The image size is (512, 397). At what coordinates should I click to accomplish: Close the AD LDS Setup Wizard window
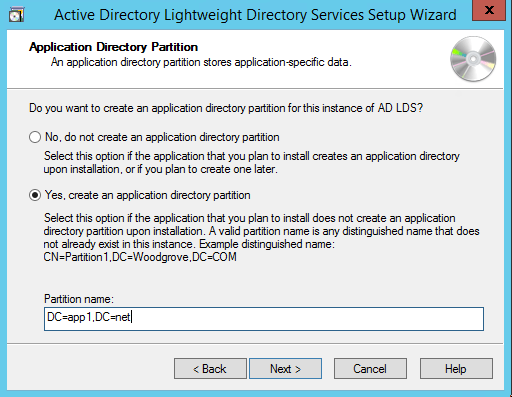489,10
